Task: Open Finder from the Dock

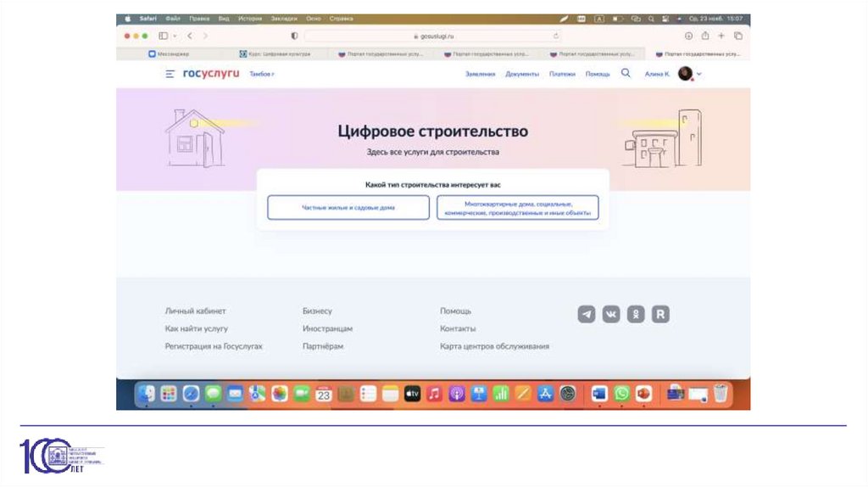Action: click(146, 394)
